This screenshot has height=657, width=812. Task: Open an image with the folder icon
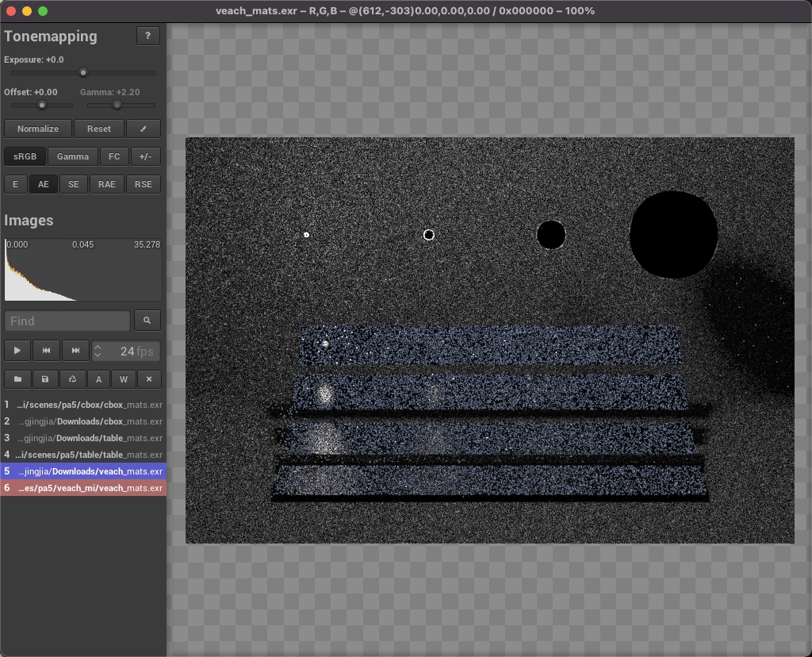17,379
